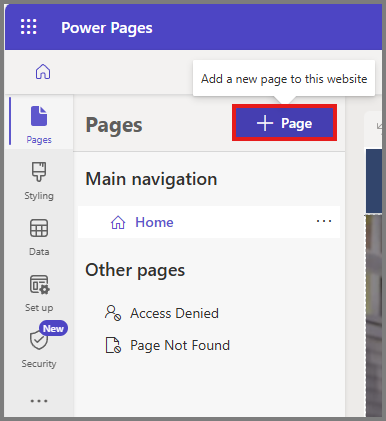Go to Power Pages title link
This screenshot has height=421, width=386.
(107, 28)
